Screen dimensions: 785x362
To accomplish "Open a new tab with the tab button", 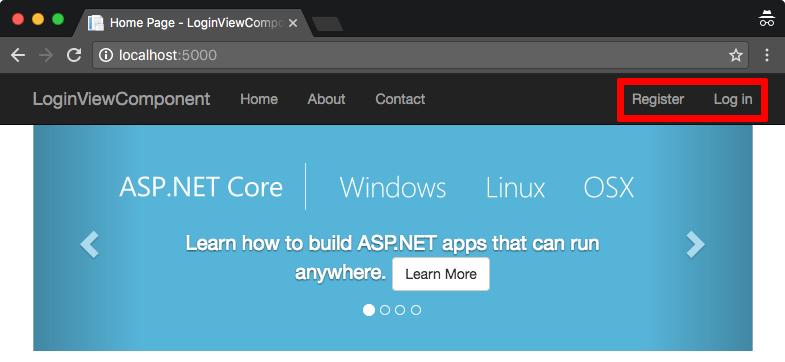I will coord(327,24).
